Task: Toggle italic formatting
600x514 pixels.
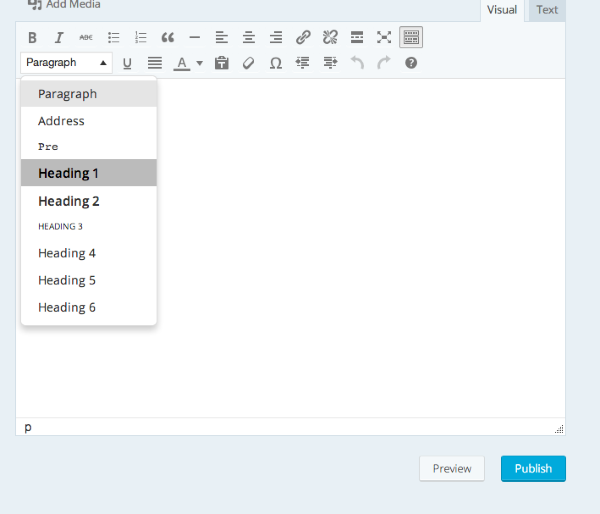Action: (x=59, y=38)
